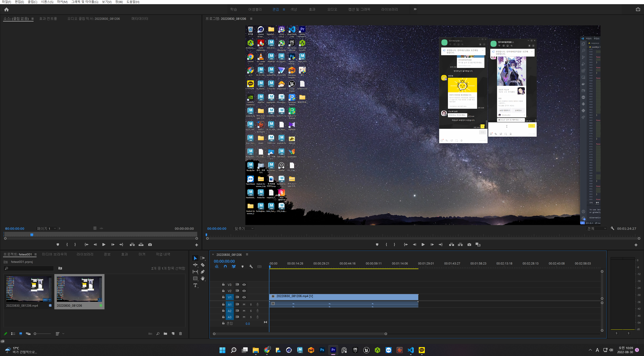Screen dimensions: 644x356
Task: Open timeline display settings wrench
Action: pyautogui.click(x=251, y=267)
